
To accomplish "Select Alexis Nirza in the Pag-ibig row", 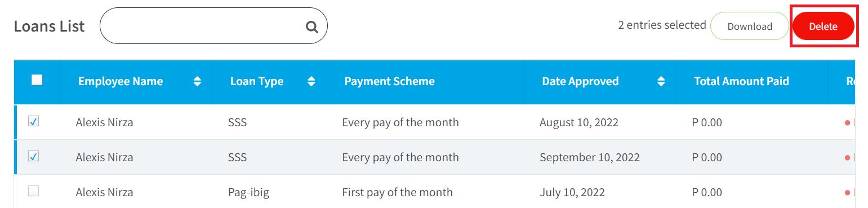I will [105, 192].
